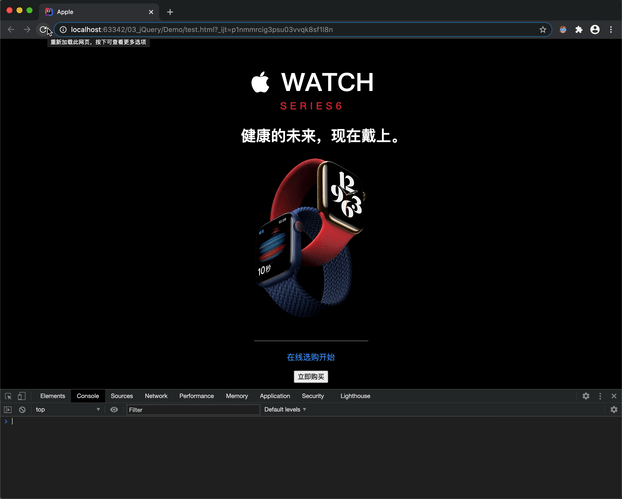Switch to the Performance tab
Image resolution: width=622 pixels, height=499 pixels.
[196, 396]
